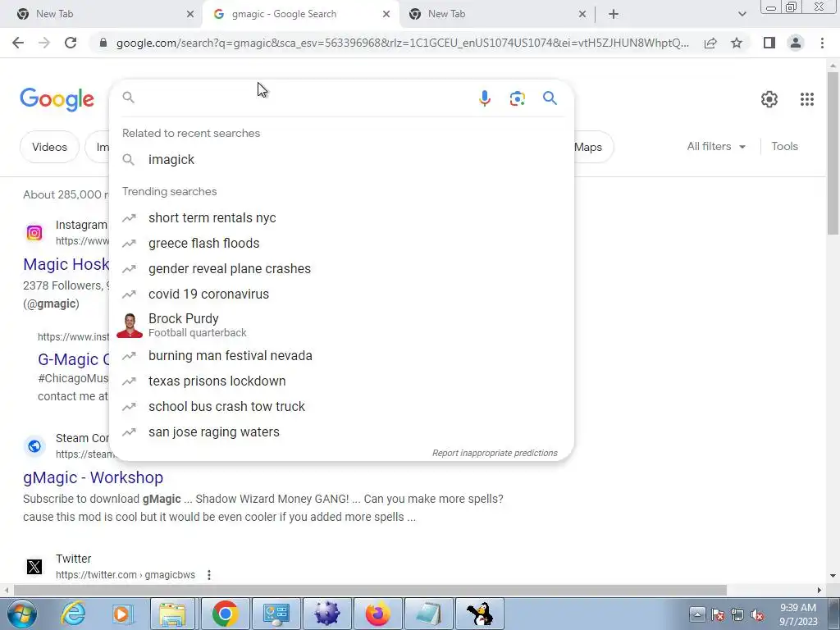
Task: Open Windows Media Player from the taskbar
Action: [x=122, y=614]
